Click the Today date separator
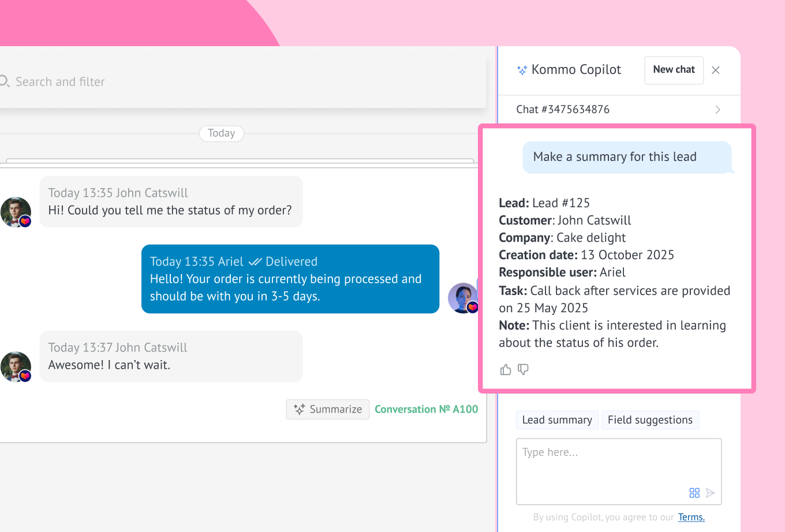The height and width of the screenshot is (532, 785). (222, 133)
